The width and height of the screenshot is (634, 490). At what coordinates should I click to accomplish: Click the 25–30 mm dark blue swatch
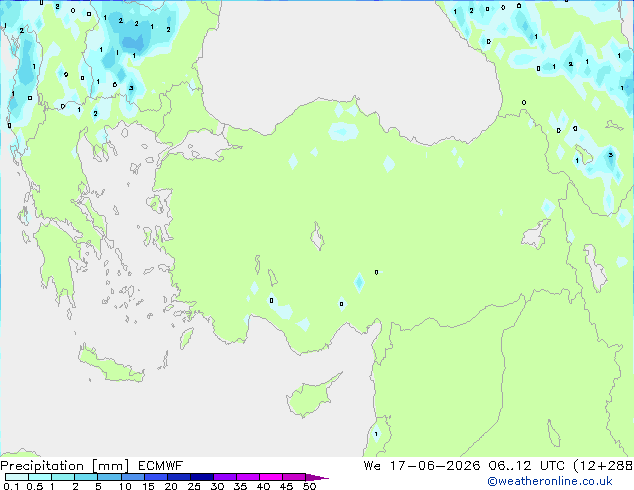tap(202, 477)
